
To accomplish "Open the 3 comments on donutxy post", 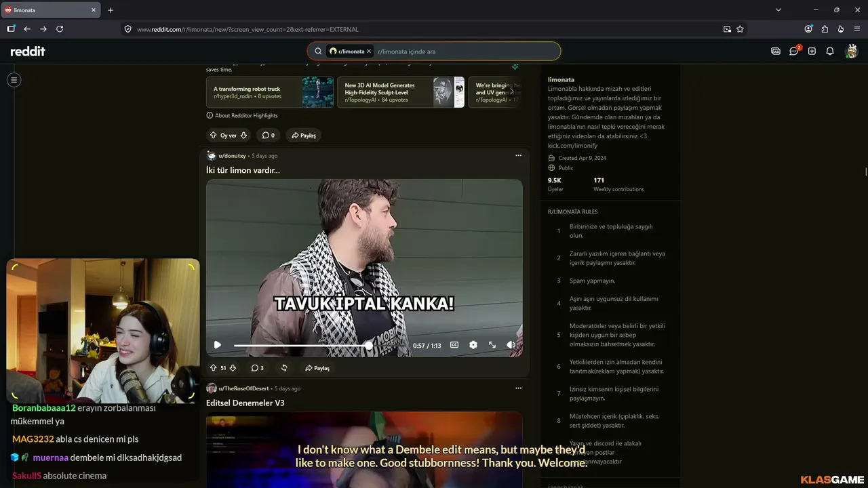I will pos(258,368).
